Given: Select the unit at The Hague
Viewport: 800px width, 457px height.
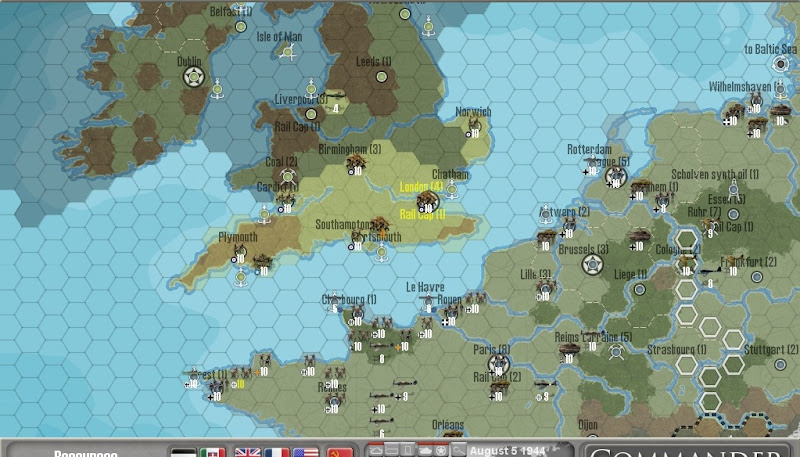Looking at the screenshot, I should pyautogui.click(x=616, y=176).
